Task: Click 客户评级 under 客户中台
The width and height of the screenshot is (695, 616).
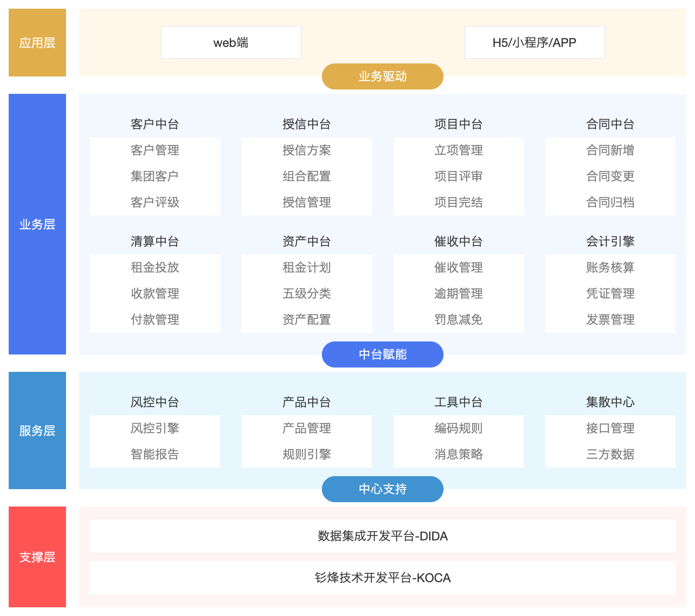Action: click(x=155, y=202)
